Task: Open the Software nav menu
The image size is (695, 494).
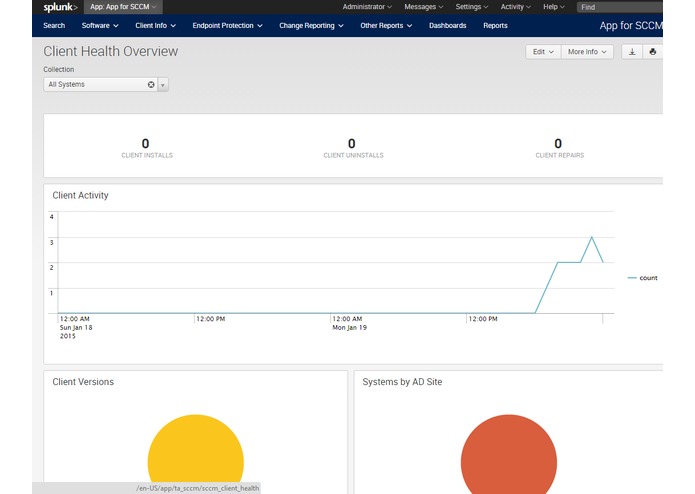Action: click(x=100, y=26)
